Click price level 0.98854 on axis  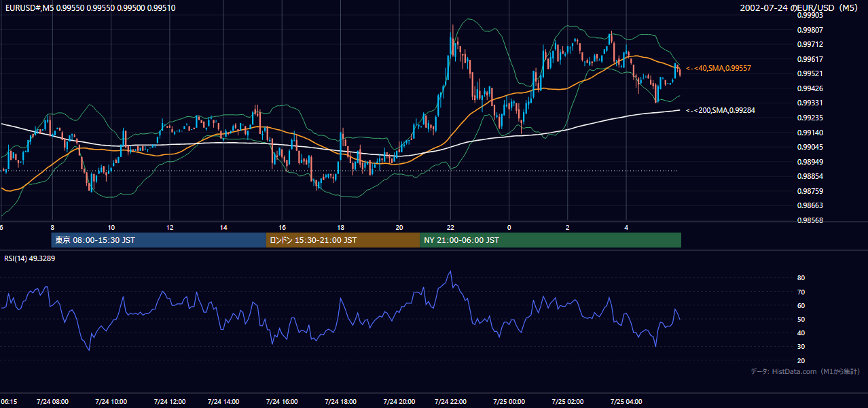[810, 176]
